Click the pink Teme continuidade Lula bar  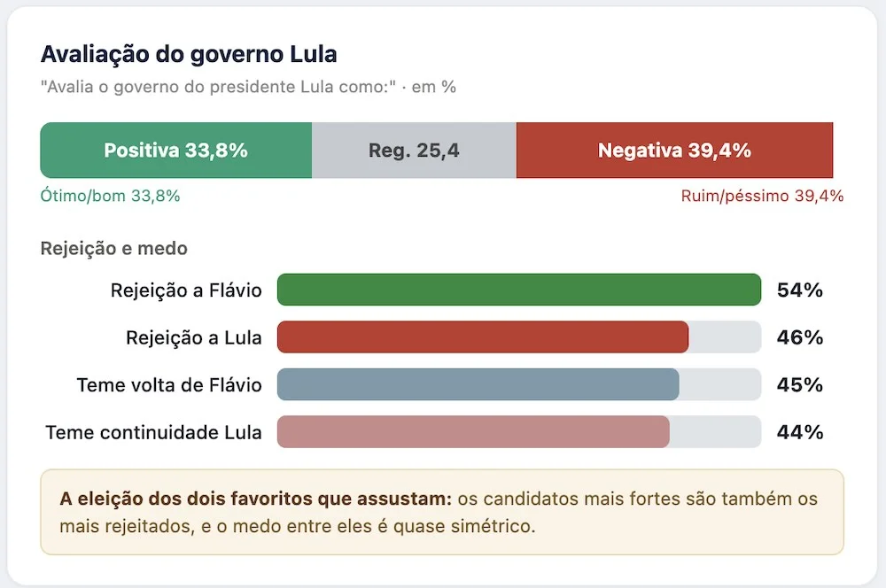473,432
